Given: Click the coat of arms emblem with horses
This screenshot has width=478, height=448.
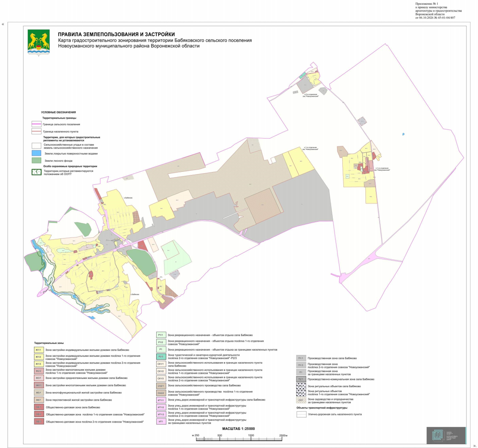Looking at the screenshot, I should tap(39, 44).
